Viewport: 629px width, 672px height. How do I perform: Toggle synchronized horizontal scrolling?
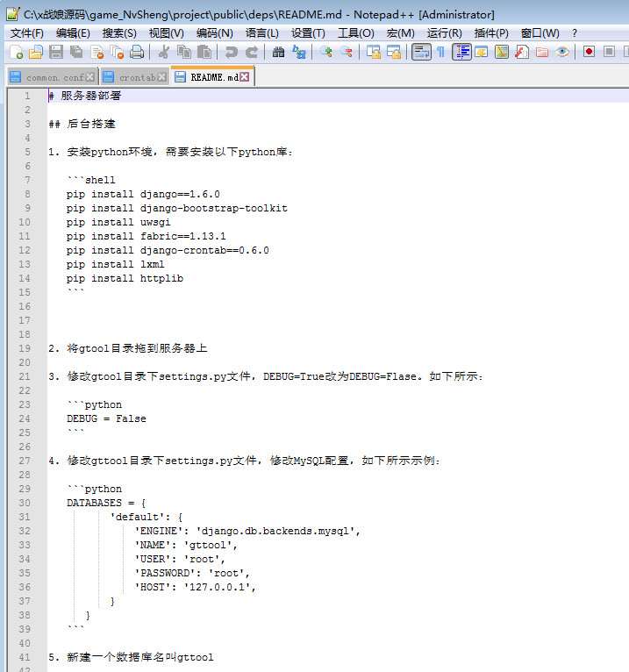click(x=394, y=53)
